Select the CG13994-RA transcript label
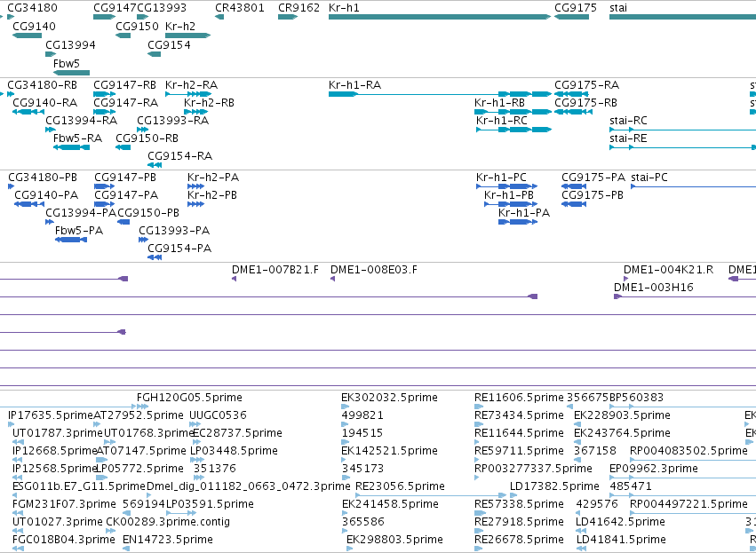The image size is (756, 553). (82, 121)
